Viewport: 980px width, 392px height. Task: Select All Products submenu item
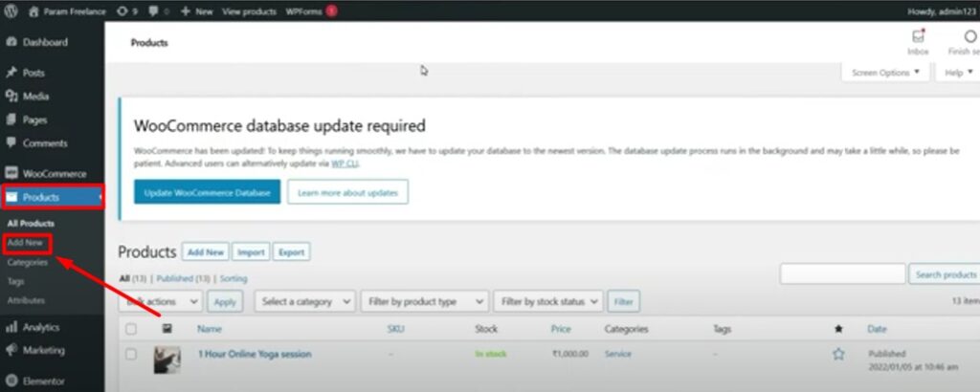coord(31,224)
